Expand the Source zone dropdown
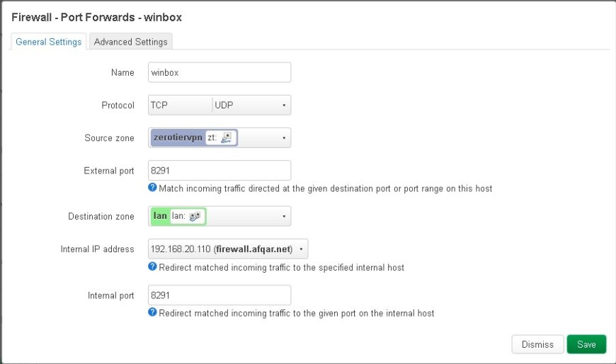 point(284,138)
